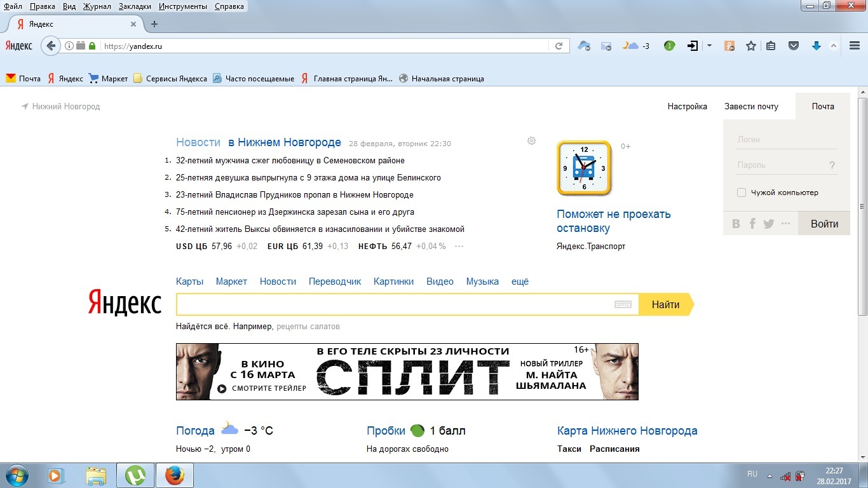Open the Журнал menu

97,6
